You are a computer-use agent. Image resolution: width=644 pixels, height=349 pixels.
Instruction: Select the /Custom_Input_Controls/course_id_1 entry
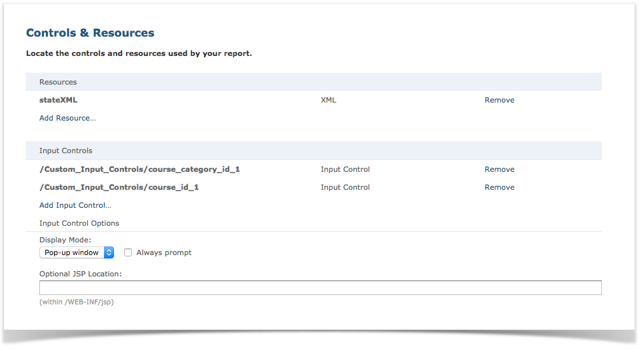[119, 187]
